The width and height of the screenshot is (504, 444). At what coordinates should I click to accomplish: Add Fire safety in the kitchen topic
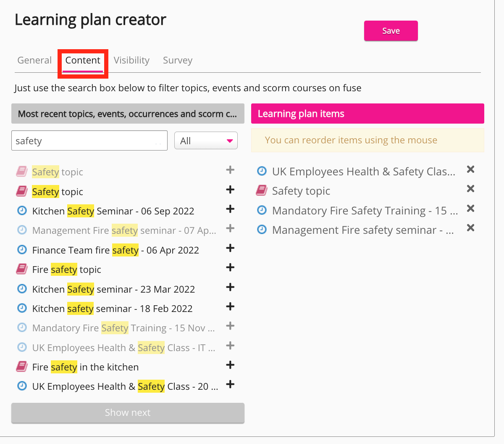click(230, 365)
